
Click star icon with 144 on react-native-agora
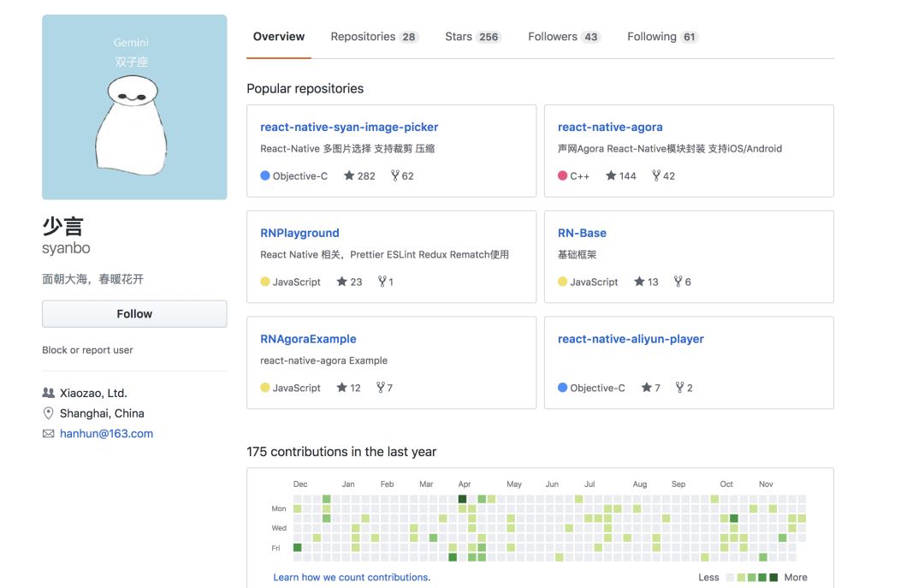(611, 175)
